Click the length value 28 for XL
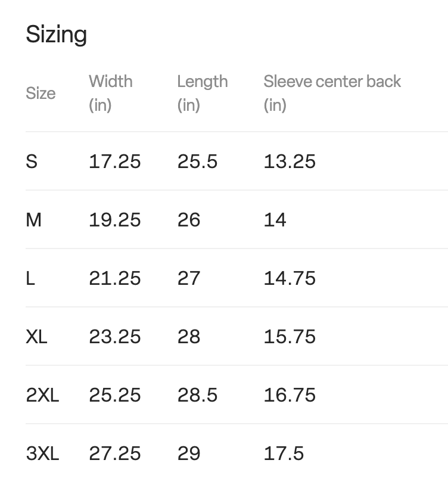 pyautogui.click(x=189, y=337)
